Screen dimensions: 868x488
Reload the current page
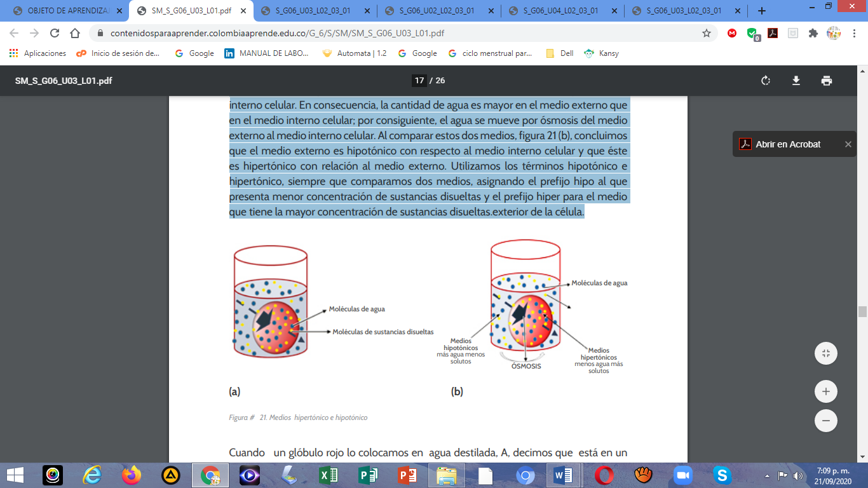[x=55, y=33]
